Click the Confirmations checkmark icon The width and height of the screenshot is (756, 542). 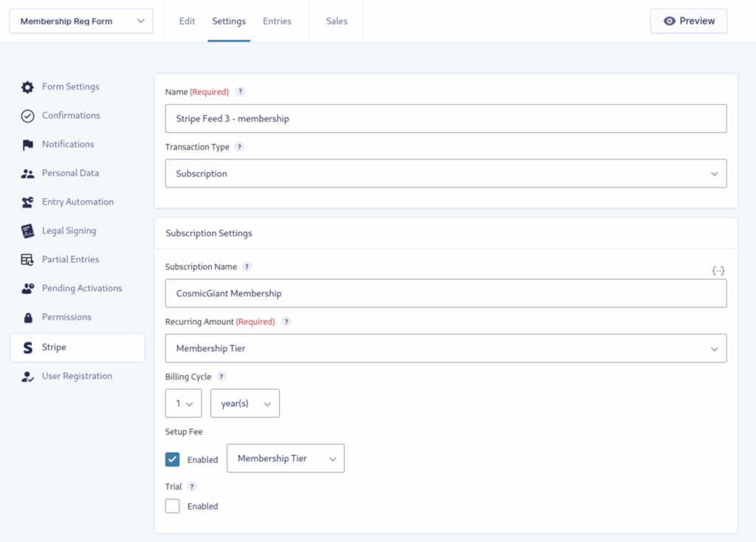point(27,116)
